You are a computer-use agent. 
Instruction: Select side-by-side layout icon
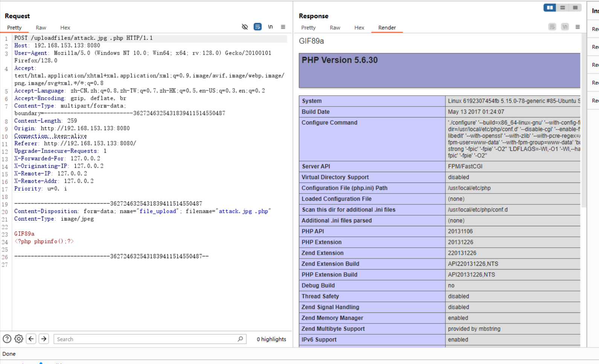tap(550, 8)
